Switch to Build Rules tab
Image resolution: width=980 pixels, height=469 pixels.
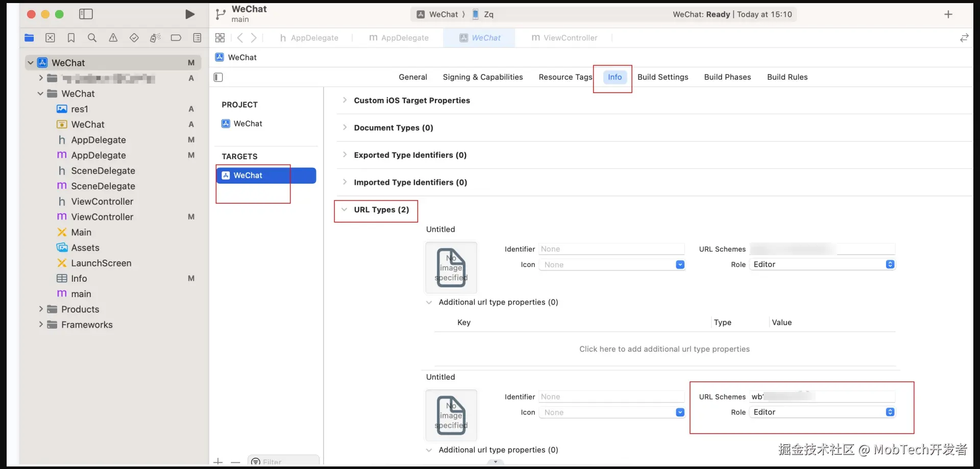pos(787,77)
